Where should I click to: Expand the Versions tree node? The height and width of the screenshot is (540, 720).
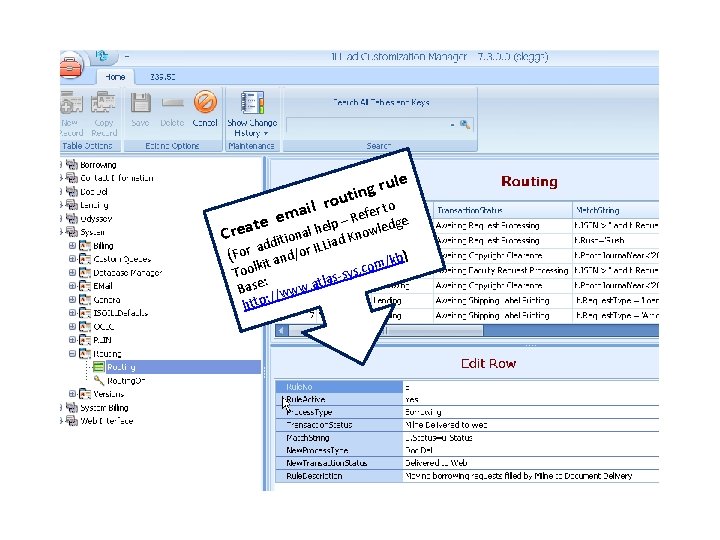point(72,394)
